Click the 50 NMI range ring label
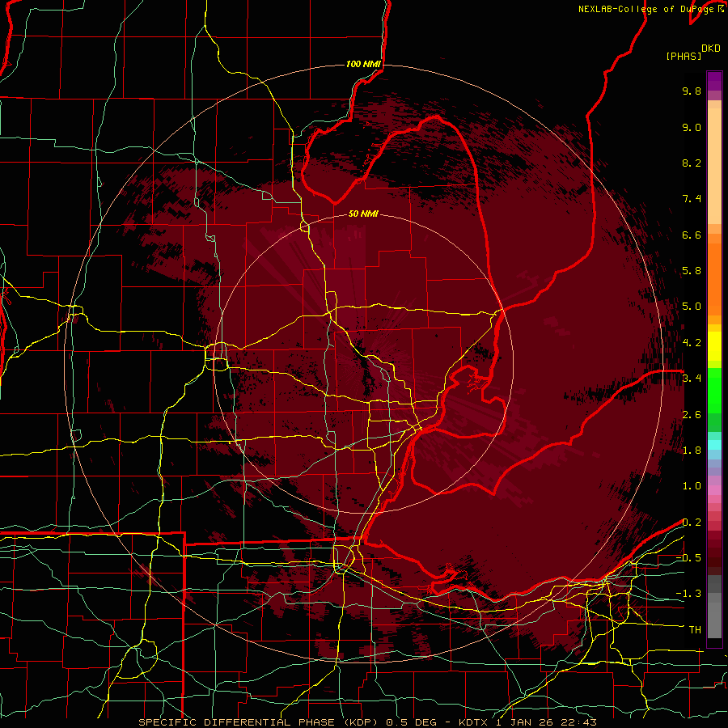This screenshot has height=728, width=728. (x=363, y=214)
